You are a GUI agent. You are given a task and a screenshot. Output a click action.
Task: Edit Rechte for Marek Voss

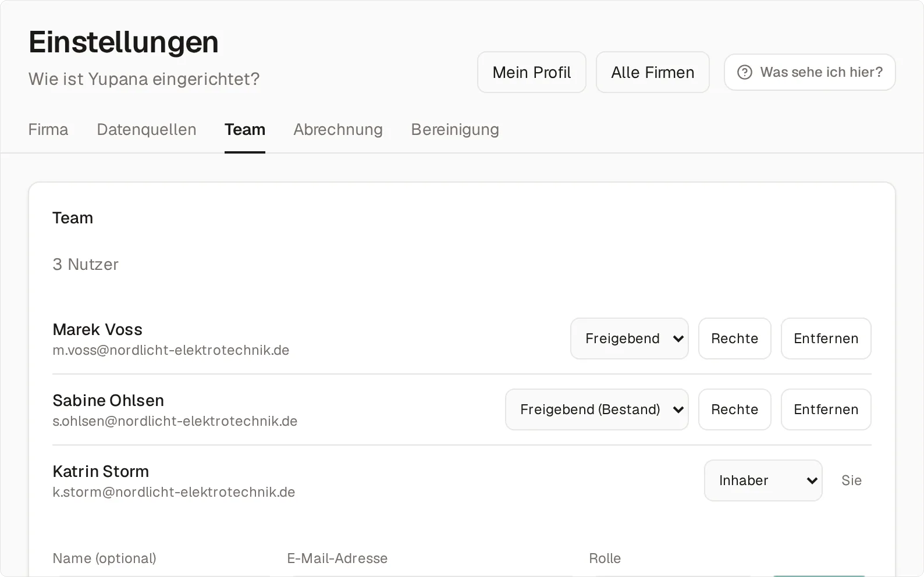click(735, 339)
